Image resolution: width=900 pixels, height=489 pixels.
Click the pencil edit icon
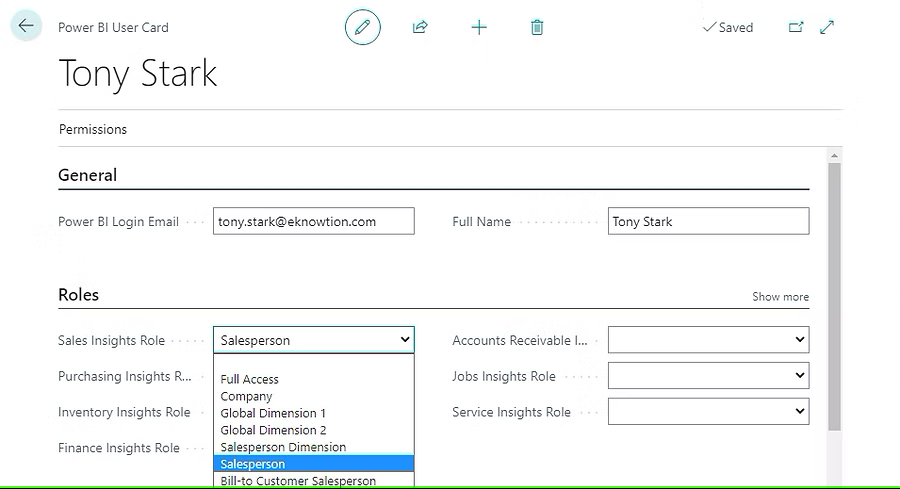coord(362,27)
